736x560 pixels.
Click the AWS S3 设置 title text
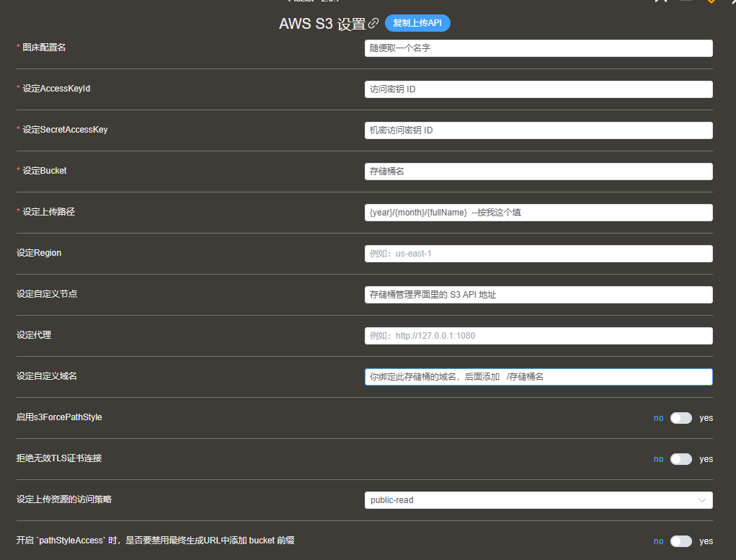(x=322, y=24)
